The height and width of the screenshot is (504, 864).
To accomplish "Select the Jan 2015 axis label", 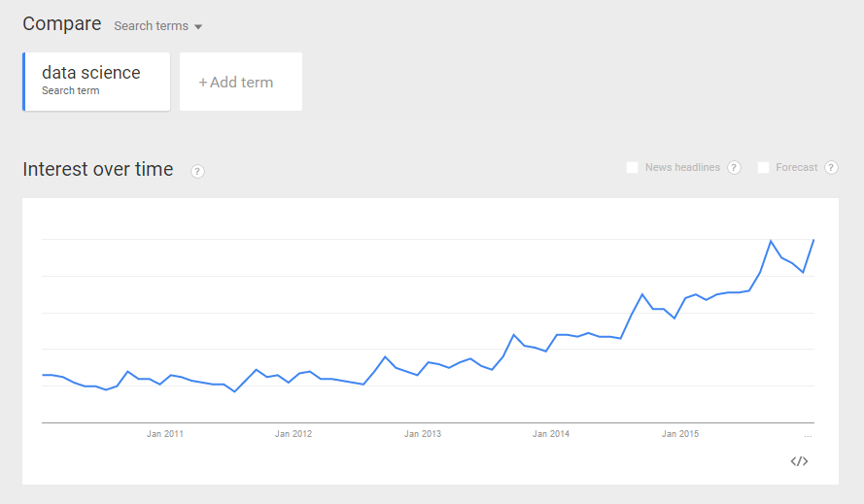I will 680,434.
